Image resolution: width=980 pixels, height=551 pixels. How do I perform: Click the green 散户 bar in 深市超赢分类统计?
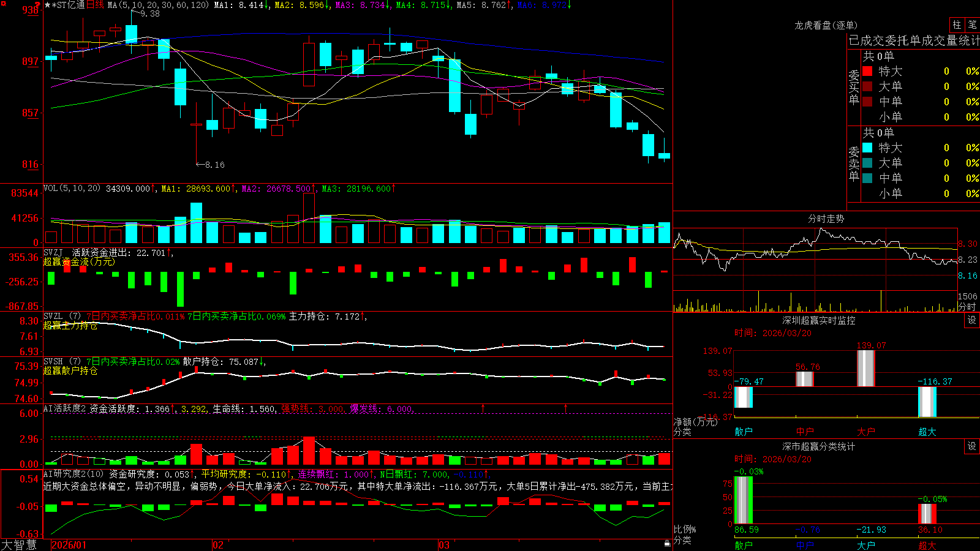point(744,500)
